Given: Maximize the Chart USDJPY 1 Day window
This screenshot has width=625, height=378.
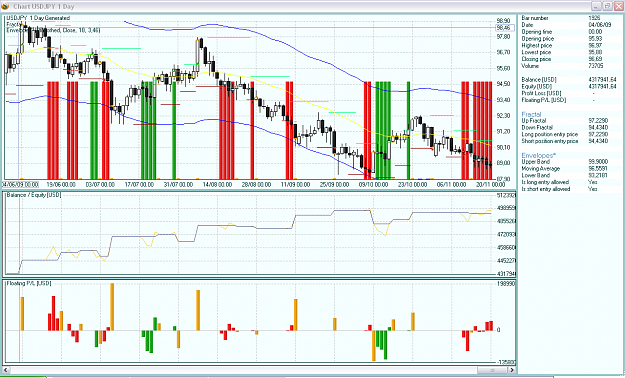Looking at the screenshot, I should click(x=607, y=6).
